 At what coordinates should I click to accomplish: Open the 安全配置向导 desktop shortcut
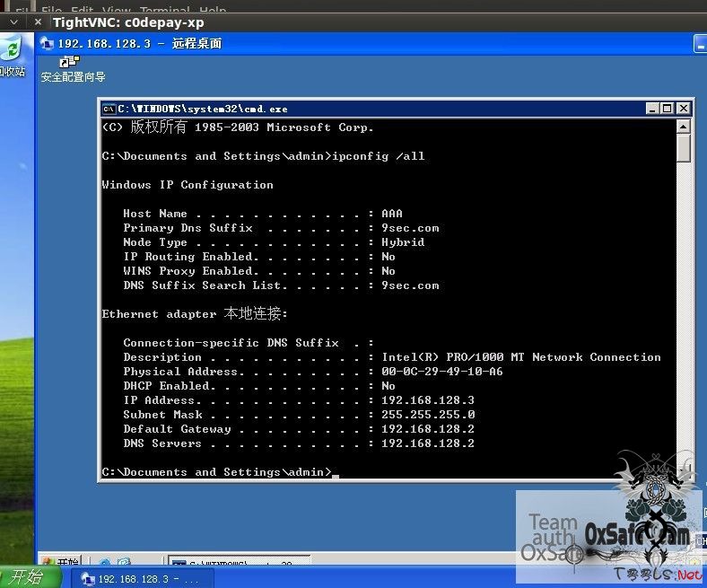point(73,69)
